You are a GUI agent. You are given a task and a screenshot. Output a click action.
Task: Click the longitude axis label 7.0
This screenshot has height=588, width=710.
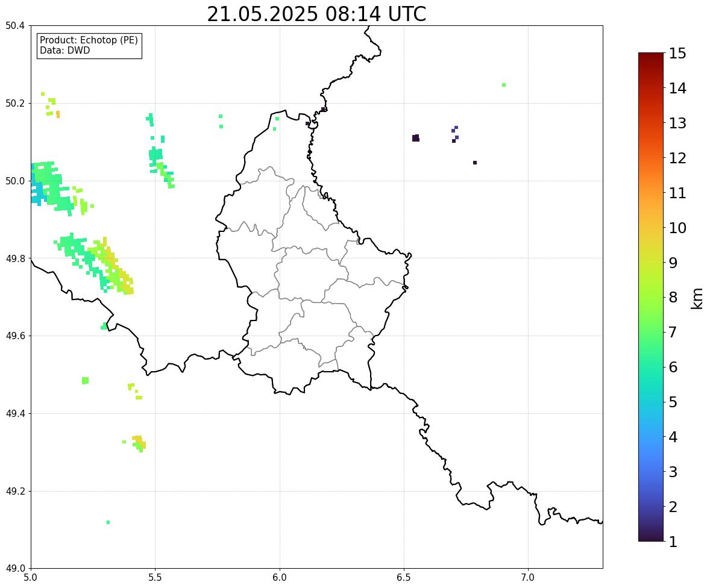click(529, 578)
